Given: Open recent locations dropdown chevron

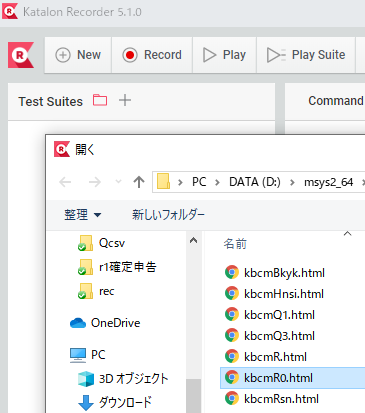Looking at the screenshot, I should click(118, 182).
